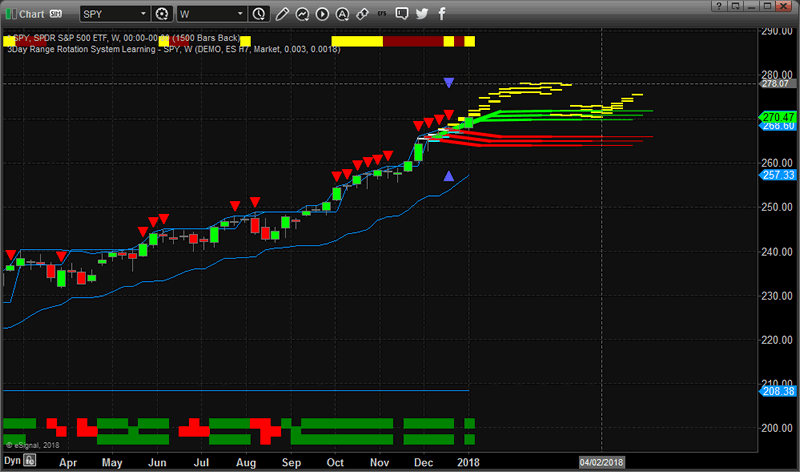Click the 04/02/2018 date marker
The height and width of the screenshot is (472, 800).
(601, 463)
